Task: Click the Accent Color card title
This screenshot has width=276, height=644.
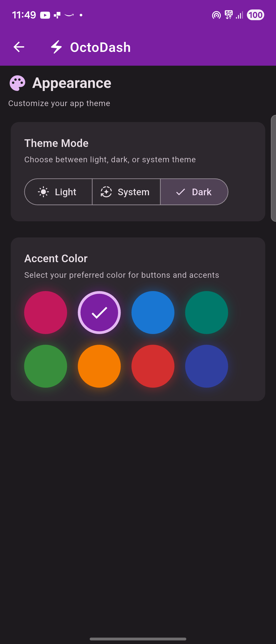Action: (56, 258)
